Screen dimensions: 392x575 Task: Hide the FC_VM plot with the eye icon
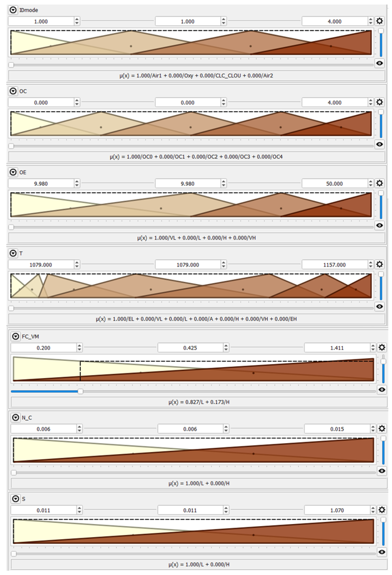(x=382, y=390)
